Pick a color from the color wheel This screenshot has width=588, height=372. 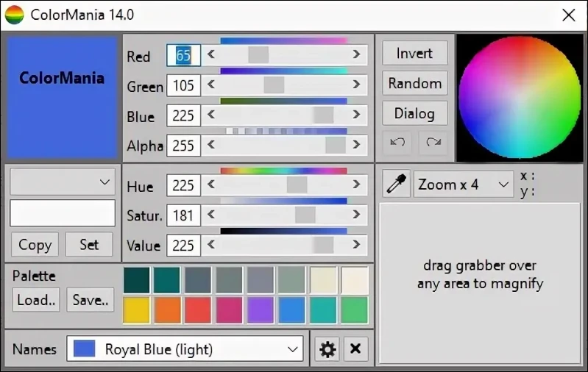click(520, 97)
